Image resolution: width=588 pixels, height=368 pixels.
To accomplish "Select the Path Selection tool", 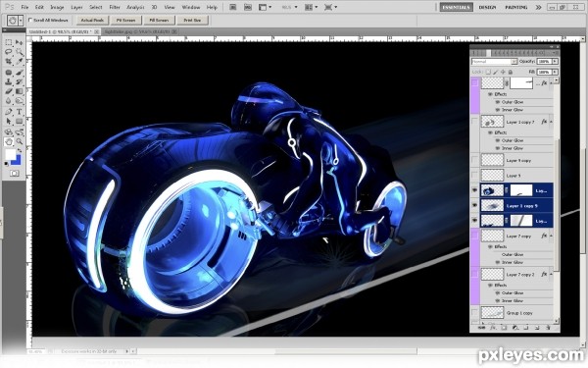I will pos(8,122).
